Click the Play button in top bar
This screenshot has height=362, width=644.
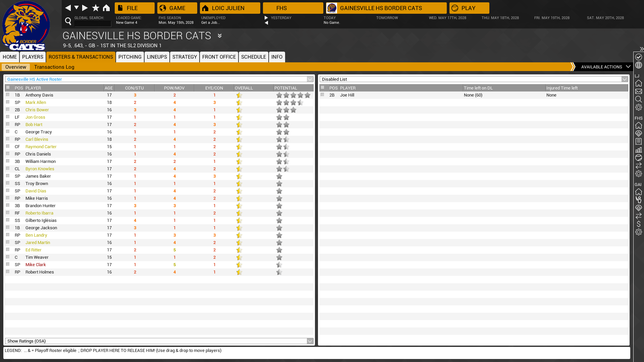[x=469, y=8]
